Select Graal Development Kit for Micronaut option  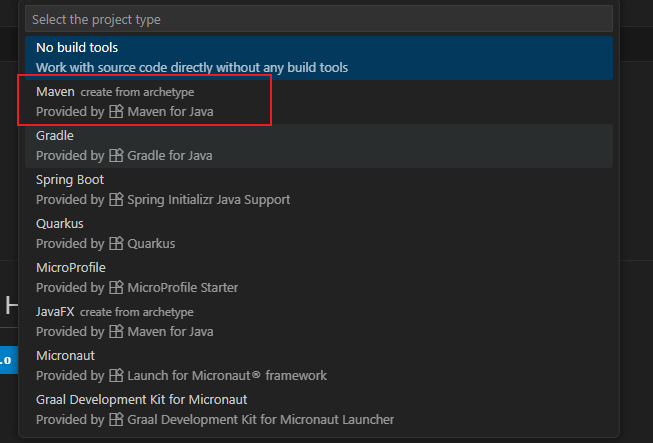[x=319, y=410]
